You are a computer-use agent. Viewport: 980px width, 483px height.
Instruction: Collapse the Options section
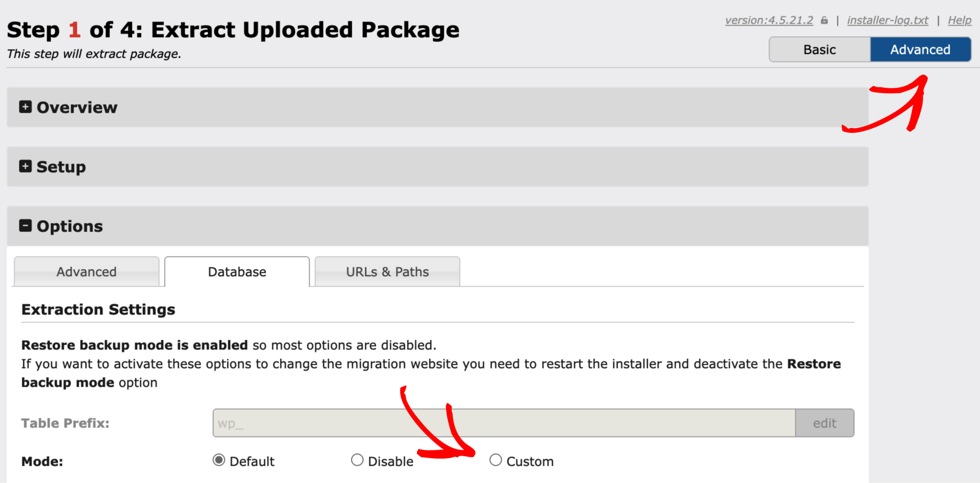click(70, 226)
